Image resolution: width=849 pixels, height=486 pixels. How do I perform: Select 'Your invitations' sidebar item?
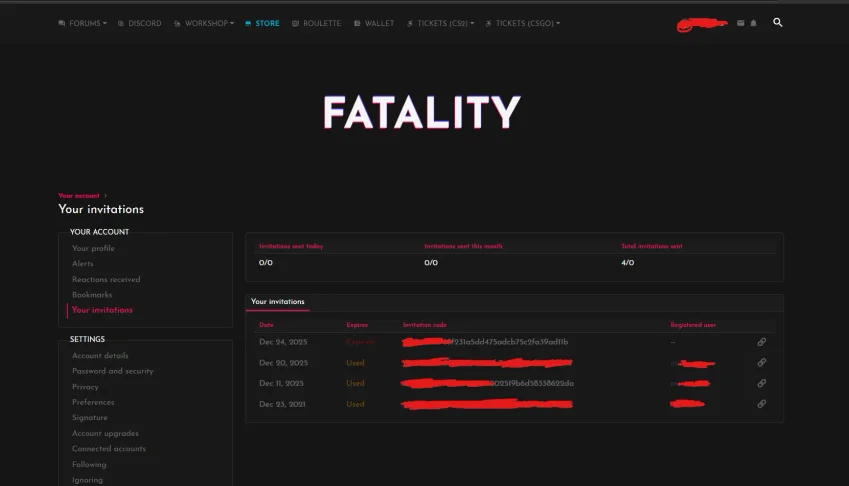click(102, 310)
